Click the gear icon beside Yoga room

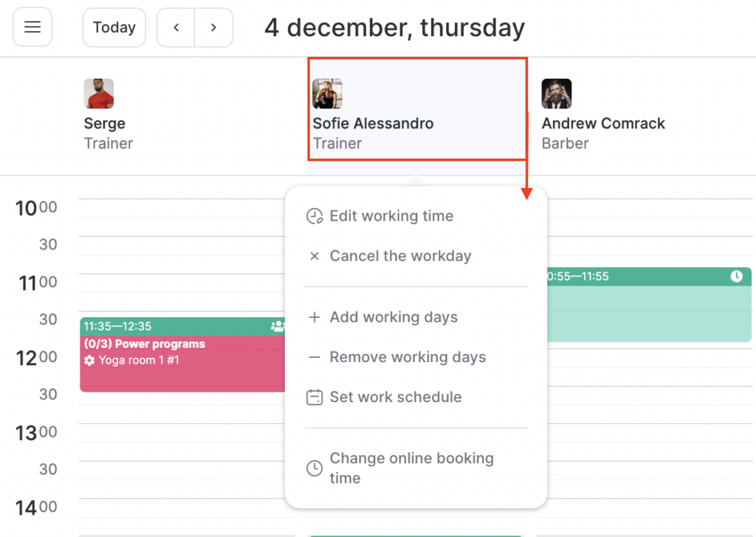click(89, 361)
